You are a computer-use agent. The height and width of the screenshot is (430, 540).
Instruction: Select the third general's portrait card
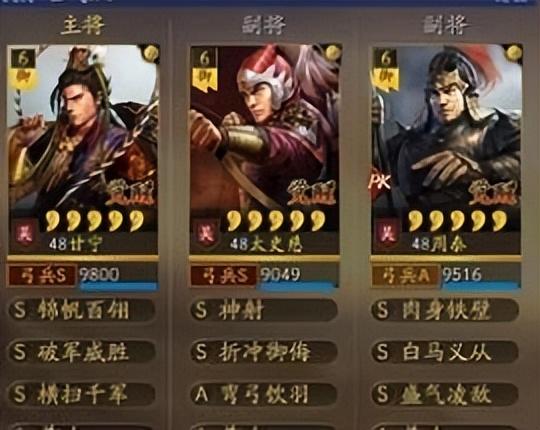click(x=446, y=150)
